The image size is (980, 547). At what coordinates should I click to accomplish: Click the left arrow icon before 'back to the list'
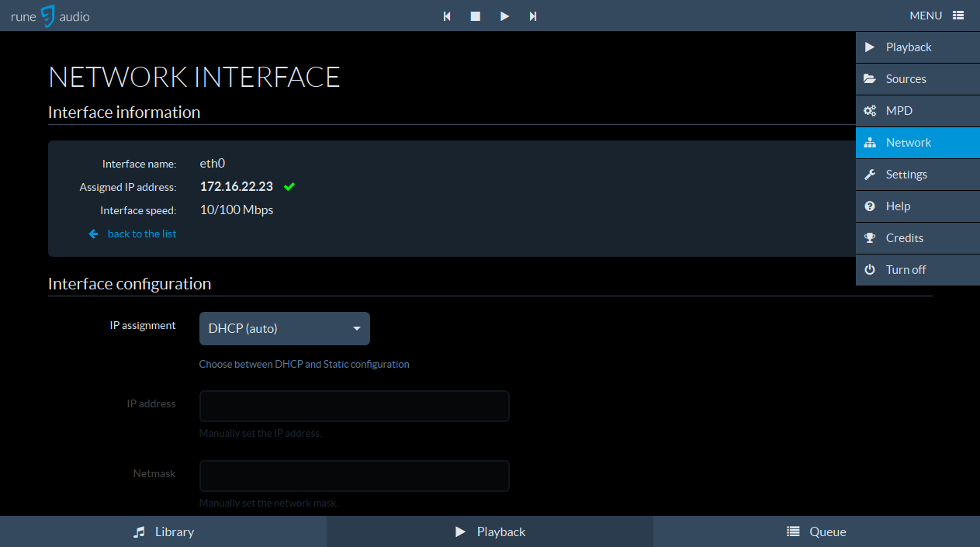pyautogui.click(x=93, y=234)
